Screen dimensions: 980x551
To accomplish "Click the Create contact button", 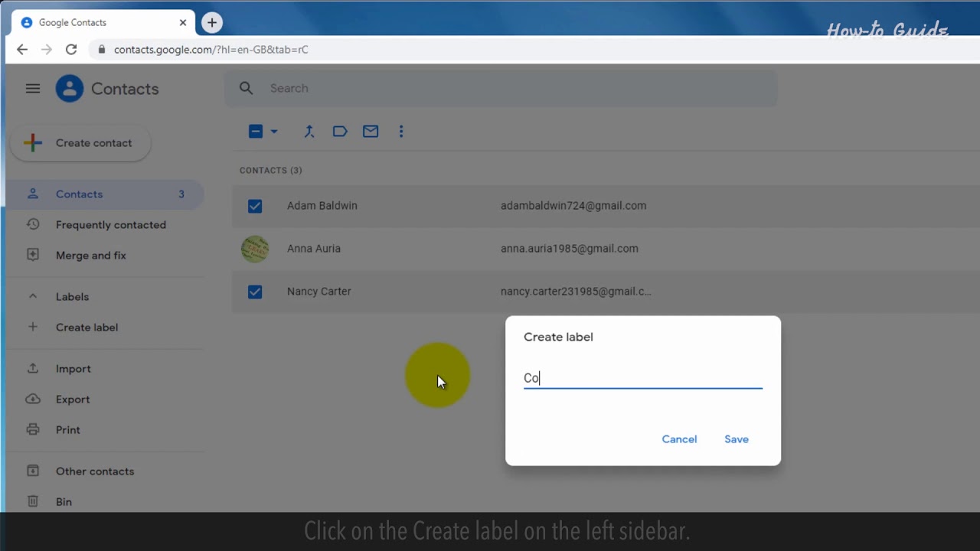I will 80,143.
